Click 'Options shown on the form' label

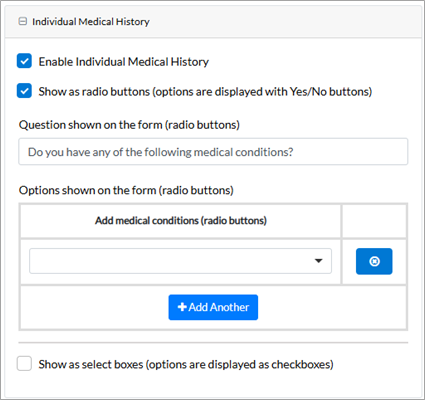coord(126,190)
